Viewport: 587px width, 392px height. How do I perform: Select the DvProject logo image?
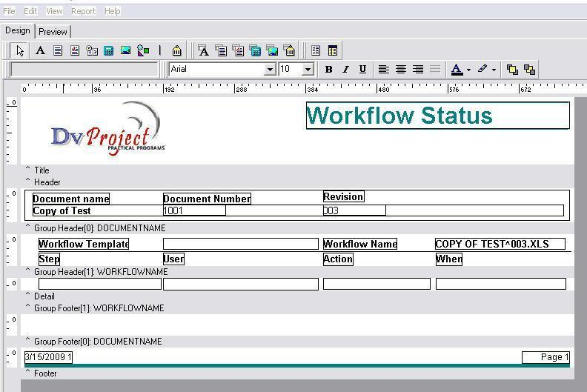pos(107,130)
